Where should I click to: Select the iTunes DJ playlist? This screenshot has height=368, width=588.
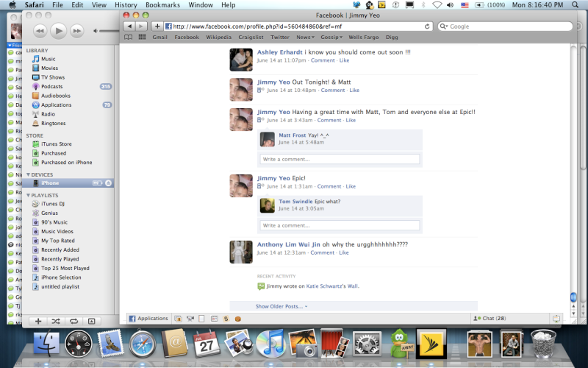click(x=52, y=204)
